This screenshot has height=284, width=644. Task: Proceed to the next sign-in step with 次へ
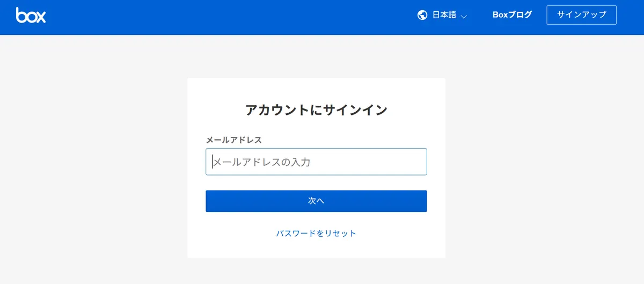click(316, 201)
